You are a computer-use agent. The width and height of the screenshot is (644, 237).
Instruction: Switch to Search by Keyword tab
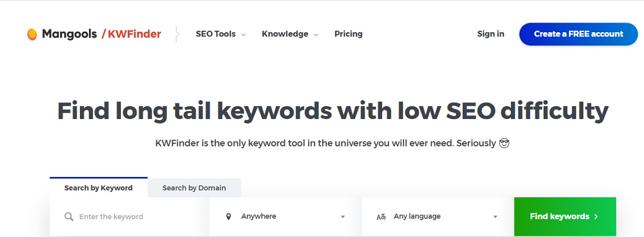[x=98, y=188]
